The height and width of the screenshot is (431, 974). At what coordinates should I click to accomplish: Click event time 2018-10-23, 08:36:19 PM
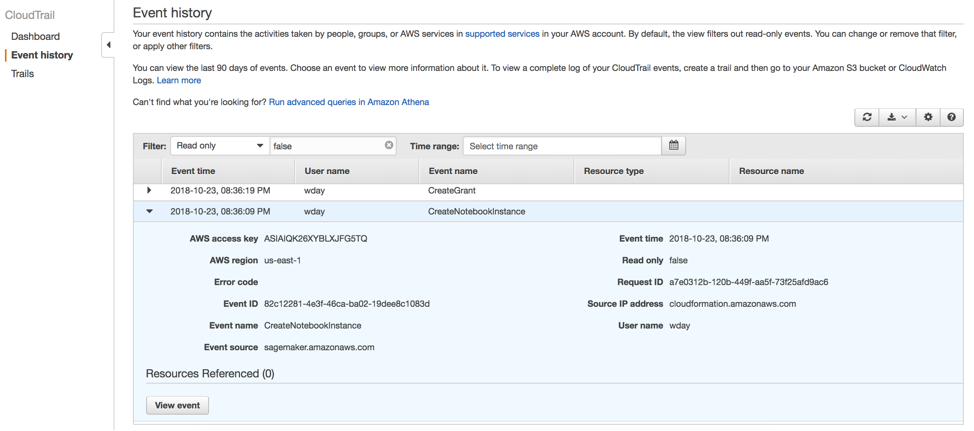(221, 191)
